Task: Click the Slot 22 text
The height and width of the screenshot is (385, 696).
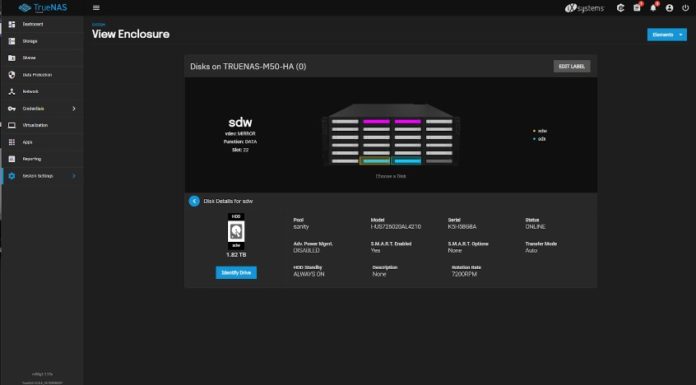Action: [240, 150]
